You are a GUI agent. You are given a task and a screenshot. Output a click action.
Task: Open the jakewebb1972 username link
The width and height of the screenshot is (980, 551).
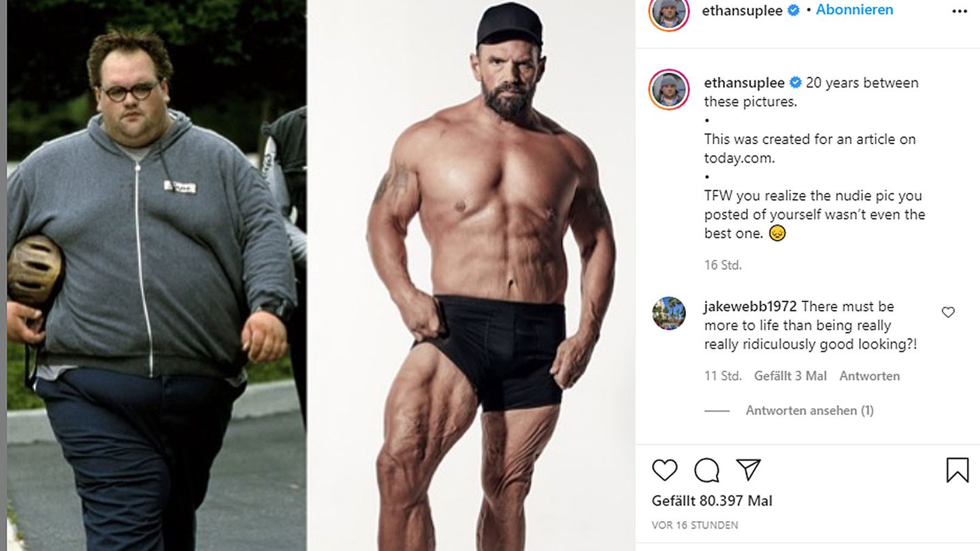coord(750,306)
